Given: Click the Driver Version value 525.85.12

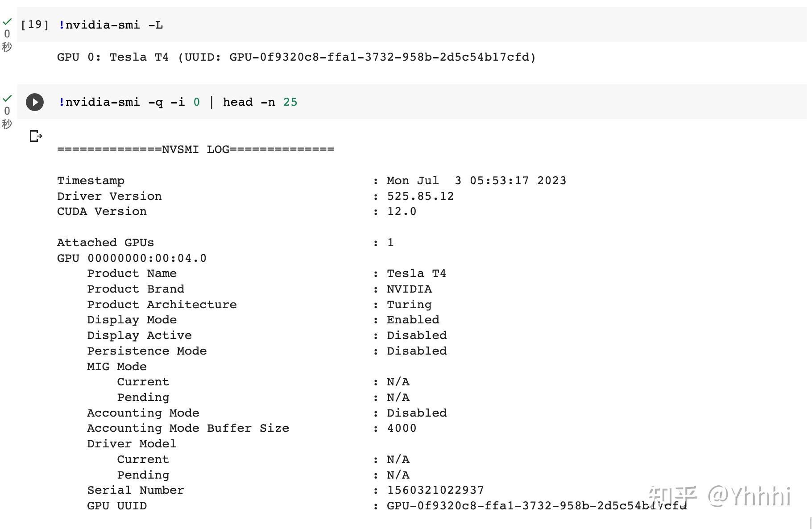Looking at the screenshot, I should point(420,196).
